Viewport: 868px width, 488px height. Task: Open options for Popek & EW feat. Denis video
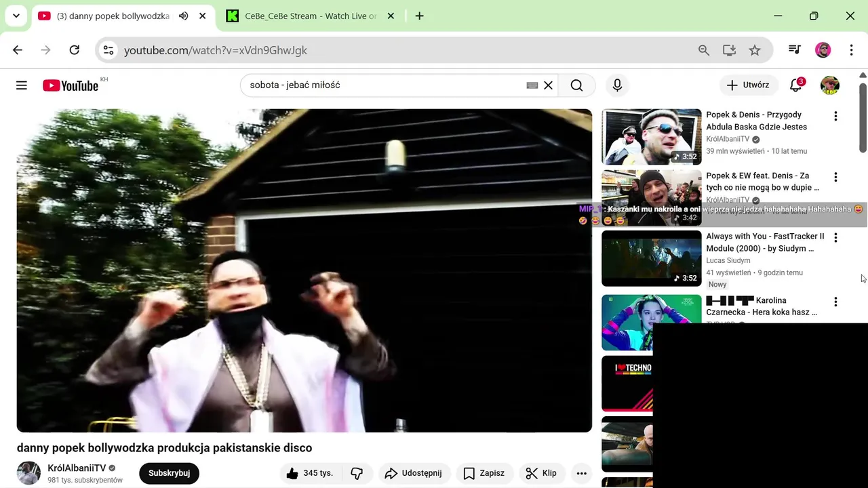click(835, 177)
